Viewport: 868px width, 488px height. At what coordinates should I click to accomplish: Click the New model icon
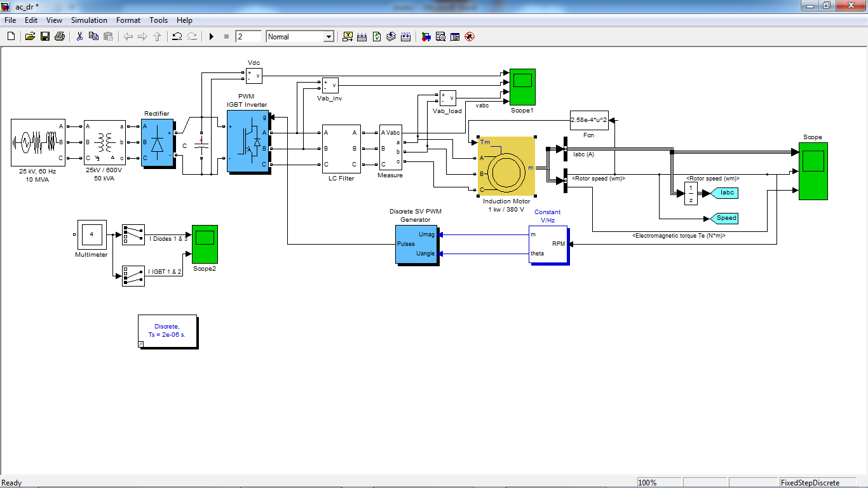(11, 37)
